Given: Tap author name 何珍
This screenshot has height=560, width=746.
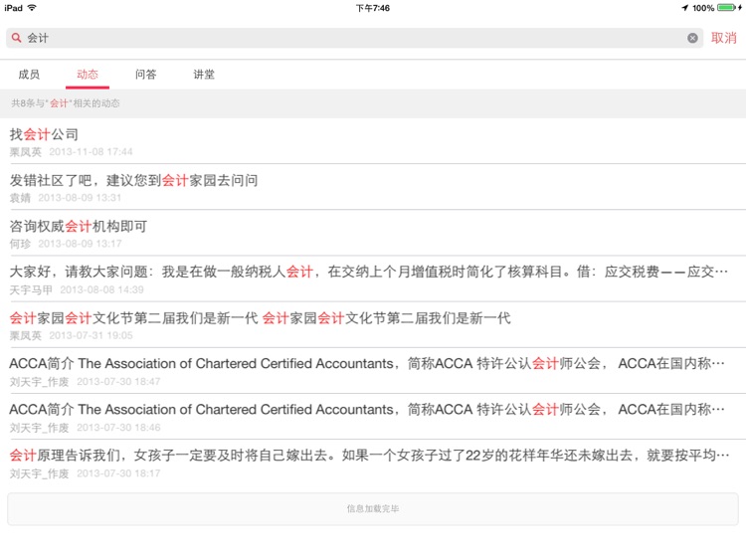Looking at the screenshot, I should point(20,244).
